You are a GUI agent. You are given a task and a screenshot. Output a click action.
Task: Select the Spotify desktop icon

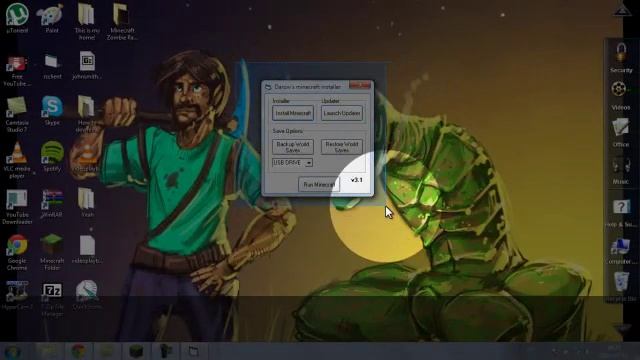click(x=52, y=156)
